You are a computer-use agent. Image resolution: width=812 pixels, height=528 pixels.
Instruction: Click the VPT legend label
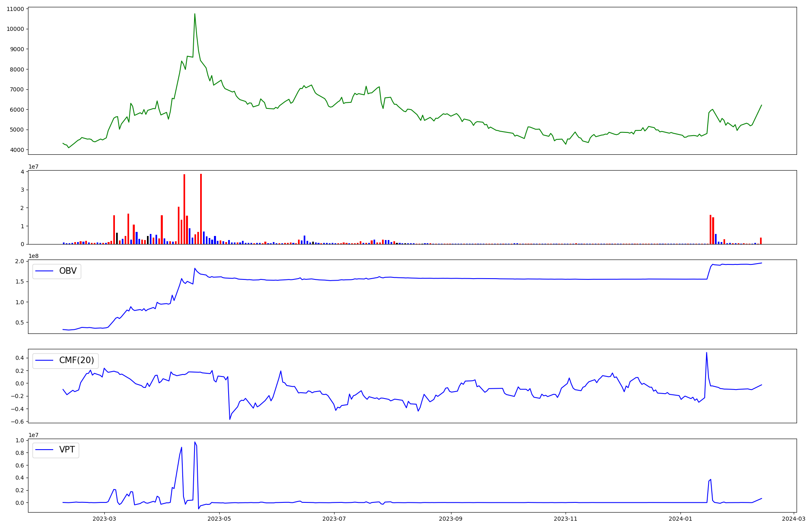(67, 450)
